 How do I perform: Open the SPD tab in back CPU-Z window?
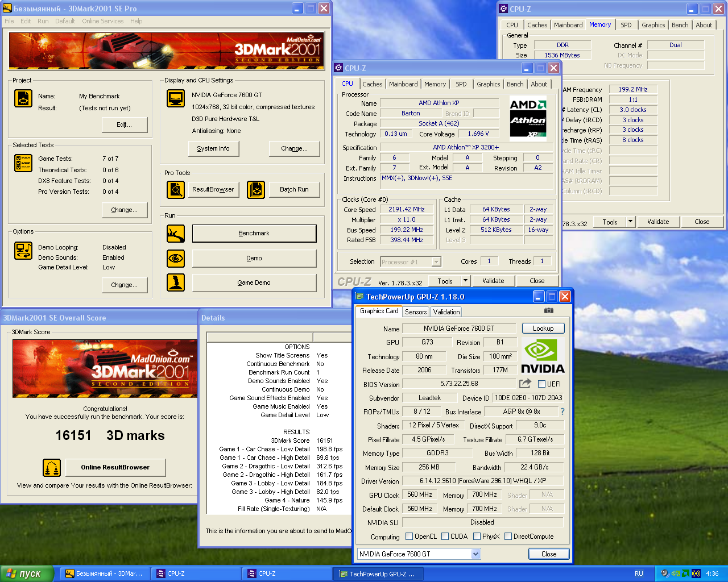626,25
